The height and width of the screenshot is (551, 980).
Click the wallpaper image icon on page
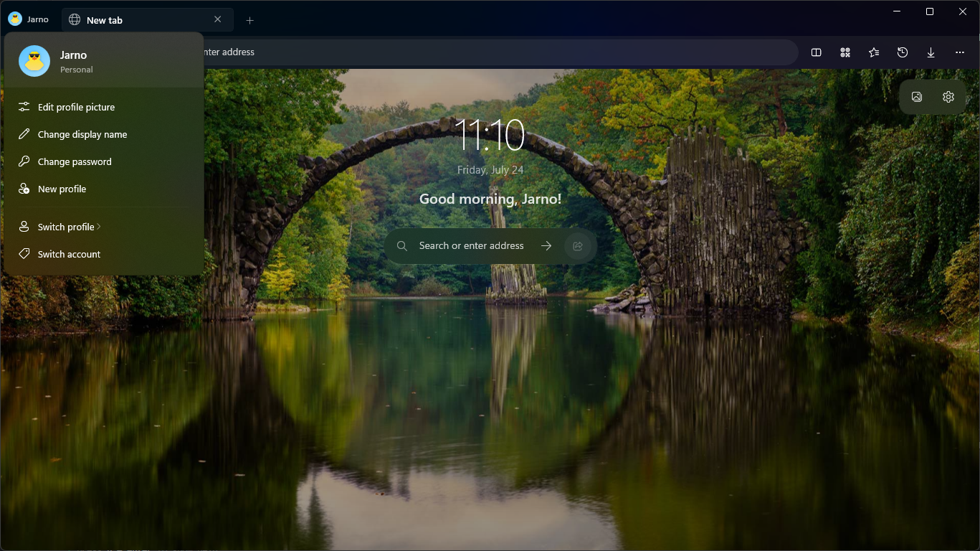click(x=916, y=97)
